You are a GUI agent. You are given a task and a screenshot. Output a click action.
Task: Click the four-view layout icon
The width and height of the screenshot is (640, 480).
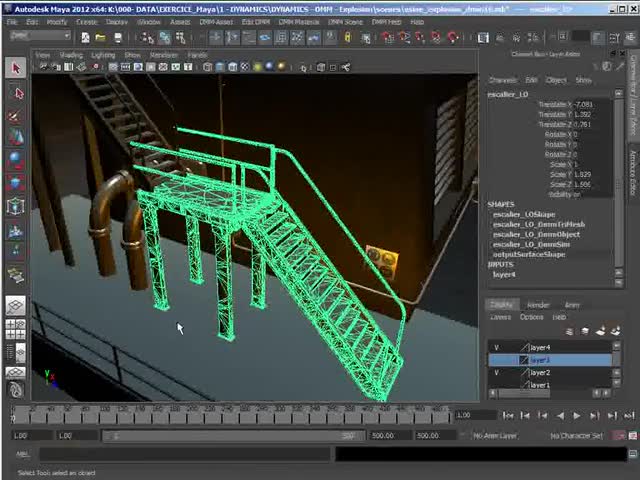[16, 329]
